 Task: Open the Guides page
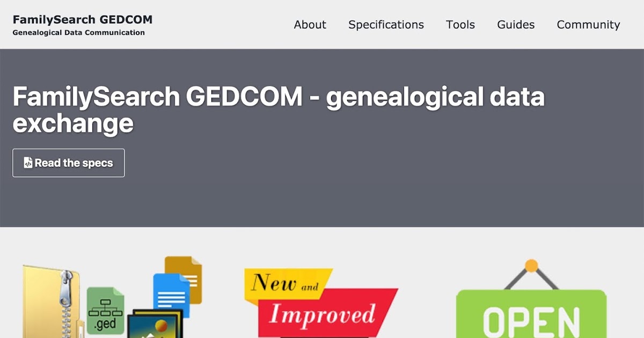516,25
